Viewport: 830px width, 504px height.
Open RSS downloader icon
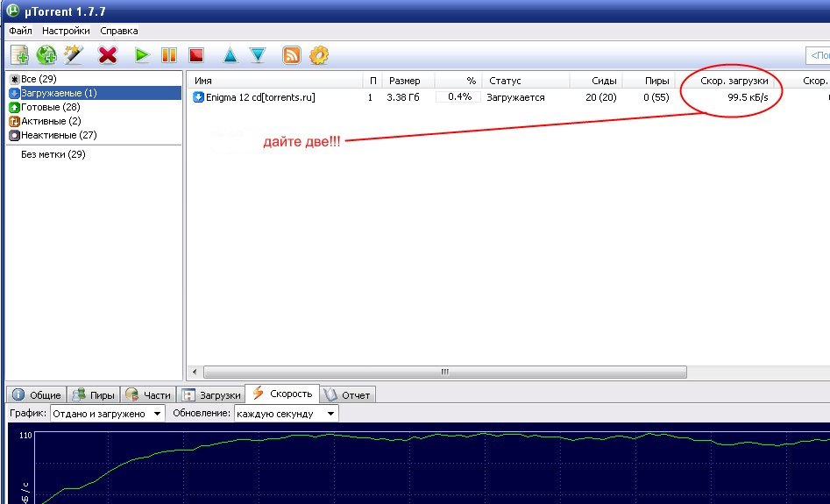click(x=292, y=55)
